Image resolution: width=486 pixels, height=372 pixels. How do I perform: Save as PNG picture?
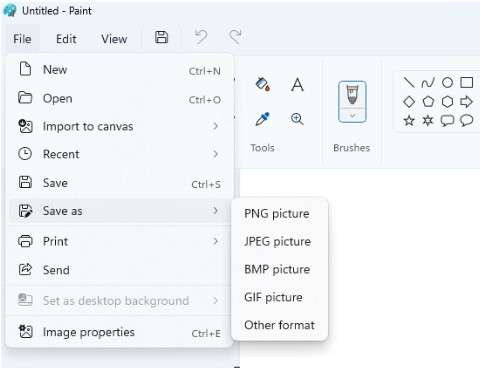pos(280,214)
